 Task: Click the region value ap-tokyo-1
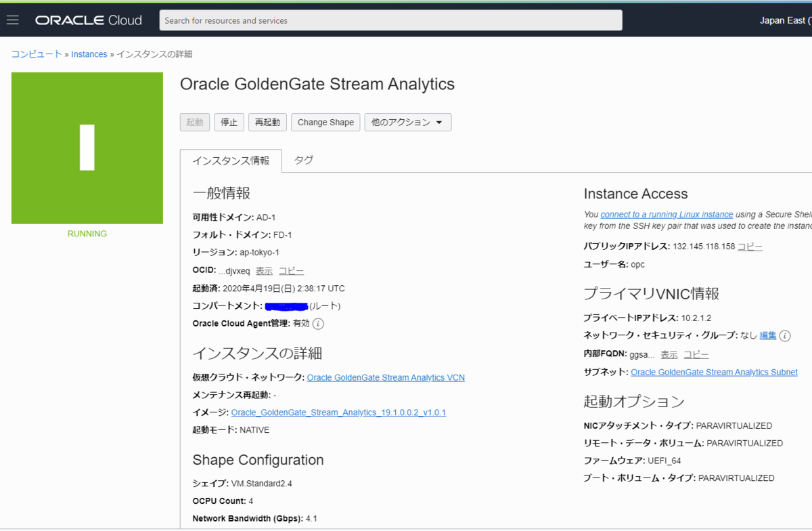(259, 253)
